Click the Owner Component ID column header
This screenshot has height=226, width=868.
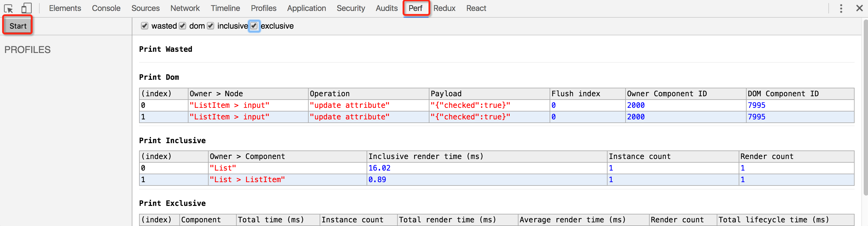point(686,94)
